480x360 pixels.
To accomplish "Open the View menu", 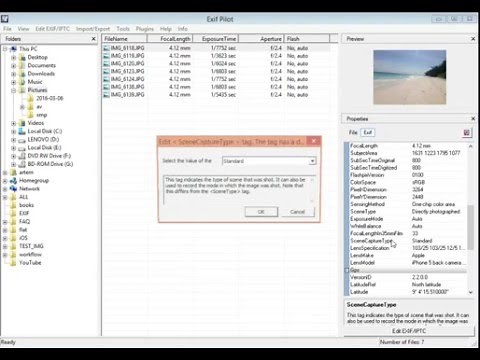I will click(23, 29).
